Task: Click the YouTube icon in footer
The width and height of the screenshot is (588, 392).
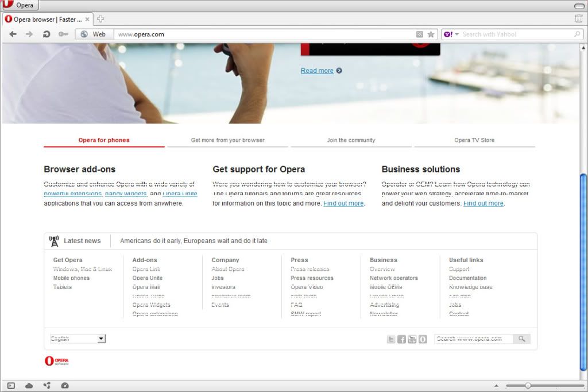Action: (x=412, y=339)
